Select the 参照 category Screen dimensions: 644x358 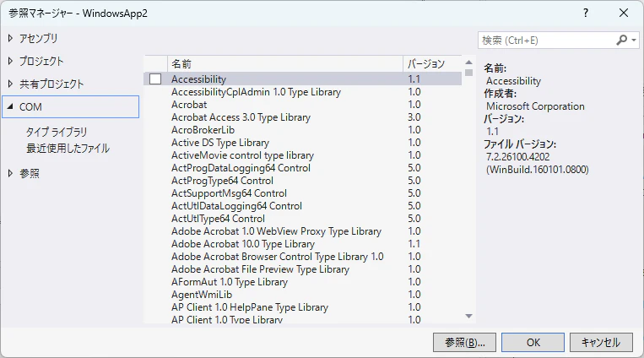coord(30,173)
